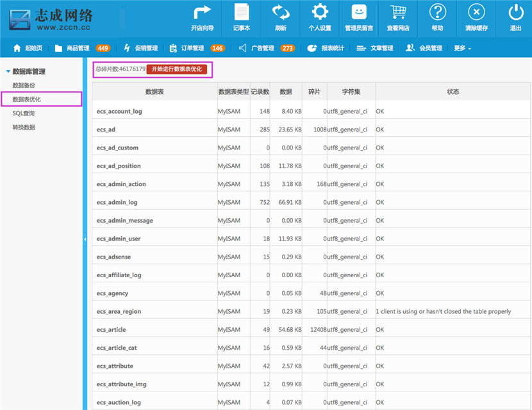Screen dimensions: 532x410
Task: Select the ecs_admin_message table name
Action: coord(125,221)
